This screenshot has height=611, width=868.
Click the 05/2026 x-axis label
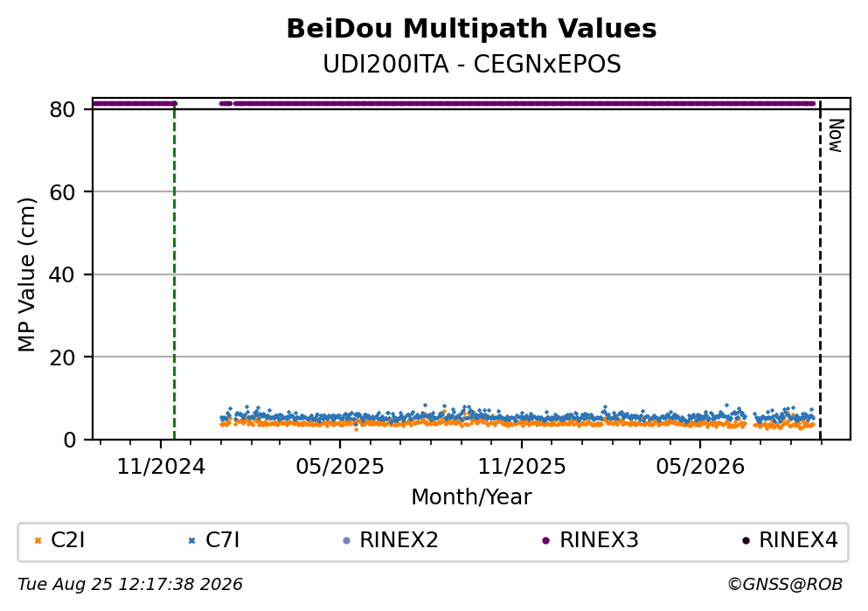pos(700,467)
